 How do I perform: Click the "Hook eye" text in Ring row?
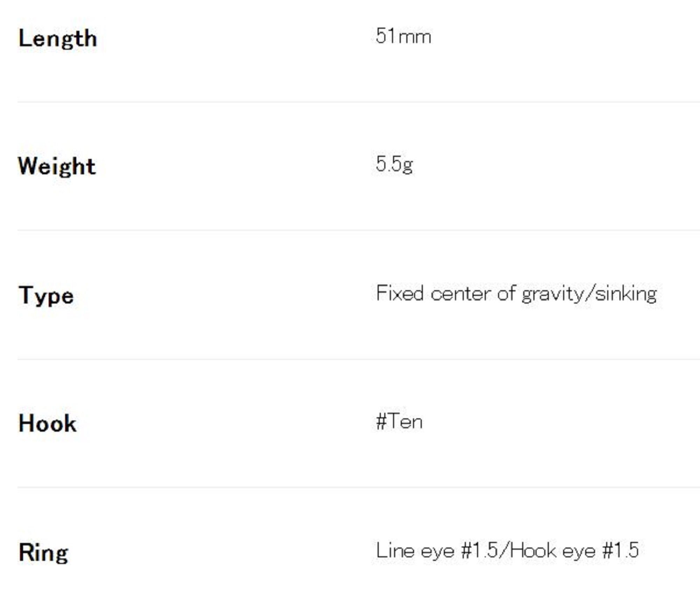(553, 550)
